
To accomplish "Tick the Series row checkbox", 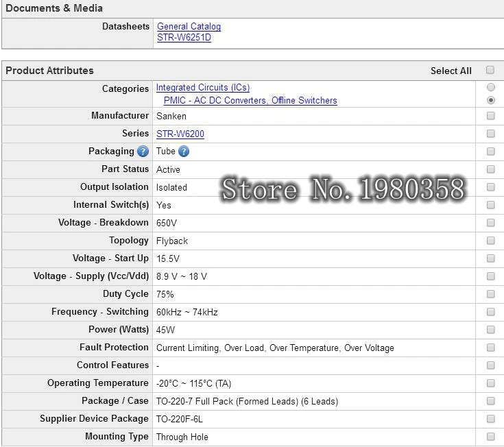I will pyautogui.click(x=490, y=134).
